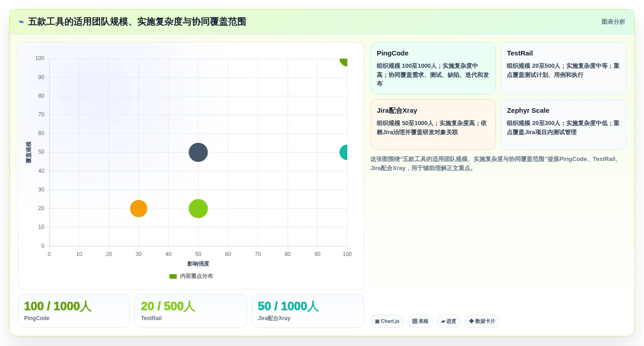Click the lightning icon beside the chart title
Screen dimensions: 644x346
click(x=21, y=22)
